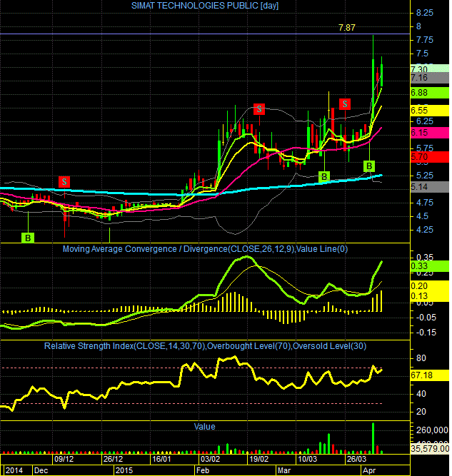Select the 03/02 date label
This screenshot has width=452, height=476.
pyautogui.click(x=210, y=459)
